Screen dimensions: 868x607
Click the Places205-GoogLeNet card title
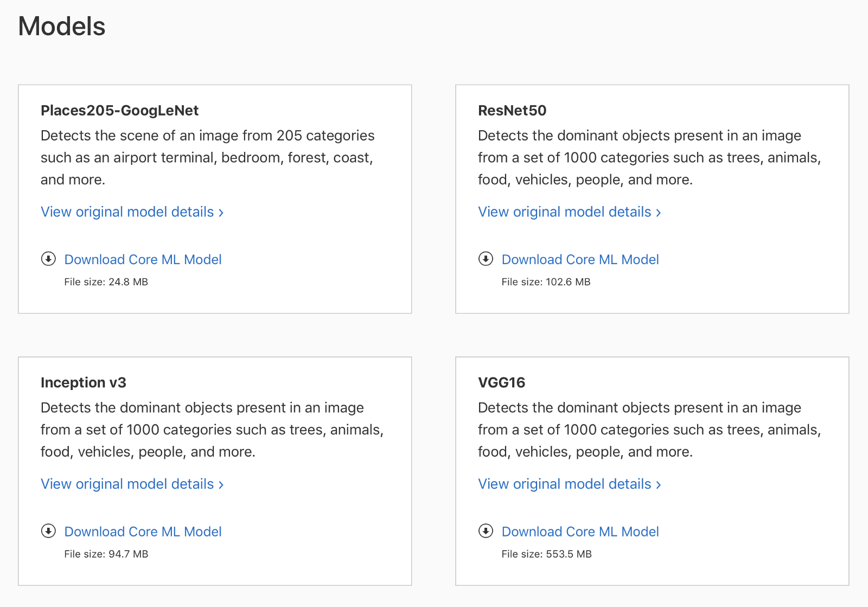(119, 111)
